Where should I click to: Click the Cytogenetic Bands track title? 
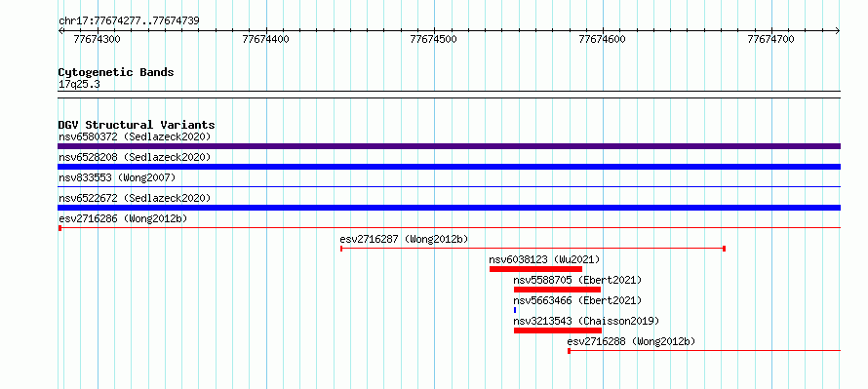116,72
